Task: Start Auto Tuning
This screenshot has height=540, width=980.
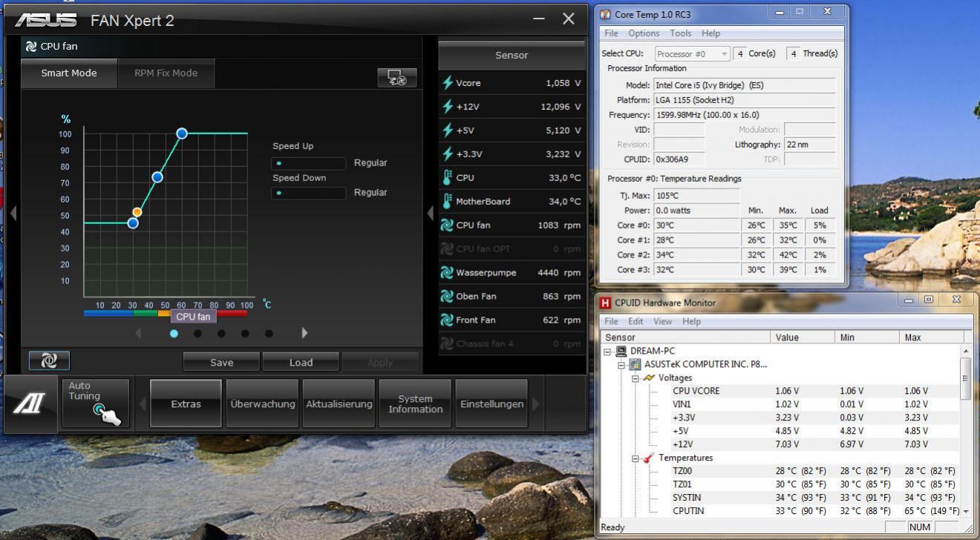Action: click(x=95, y=404)
